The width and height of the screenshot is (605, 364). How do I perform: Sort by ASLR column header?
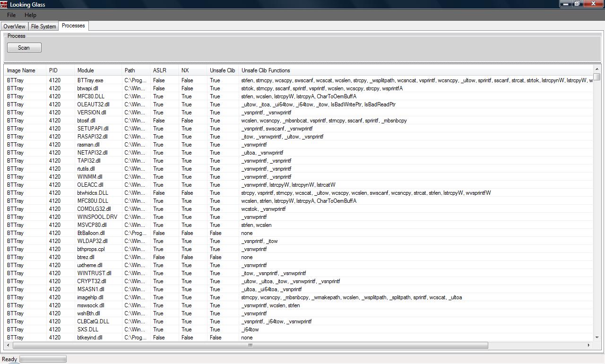[x=165, y=70]
